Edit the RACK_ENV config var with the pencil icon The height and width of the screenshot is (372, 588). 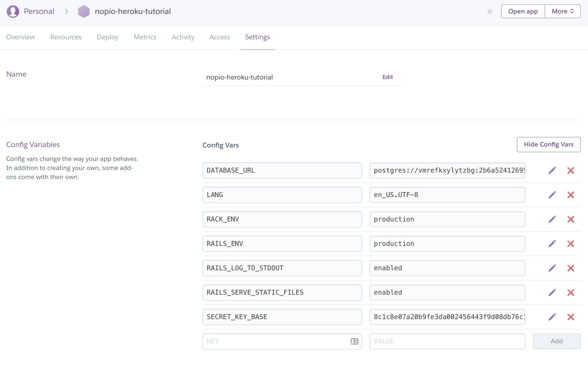coord(552,219)
